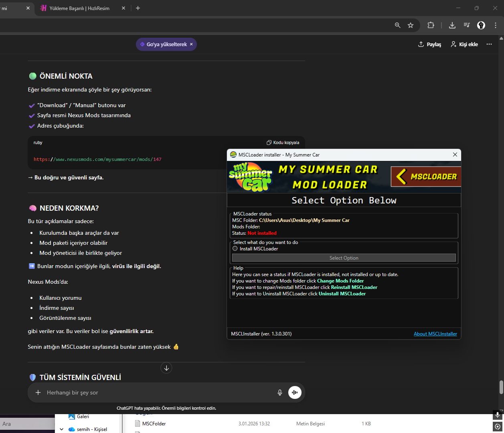Click 'Uninstall MSCLoader' text in Help
Screen dimensions: 504x433
tap(342, 294)
